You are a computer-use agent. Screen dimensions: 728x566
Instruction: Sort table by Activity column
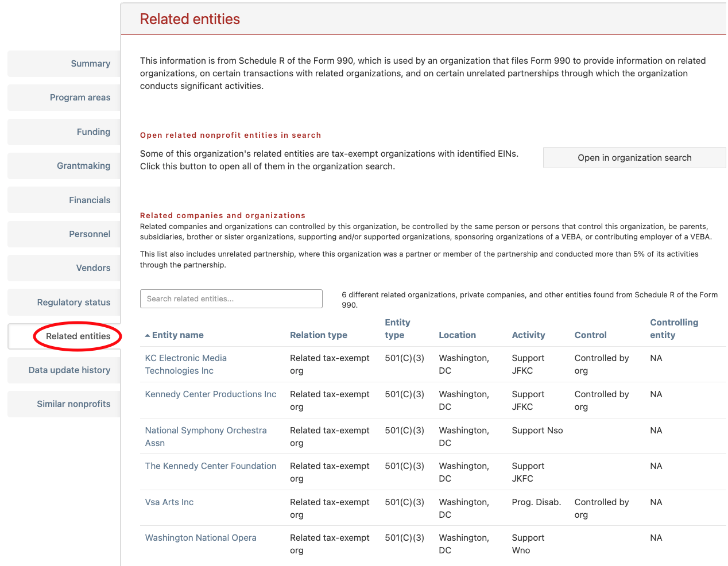(x=529, y=335)
